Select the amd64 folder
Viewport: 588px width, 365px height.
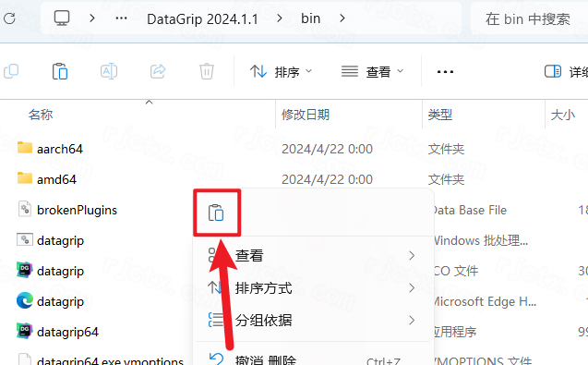56,179
